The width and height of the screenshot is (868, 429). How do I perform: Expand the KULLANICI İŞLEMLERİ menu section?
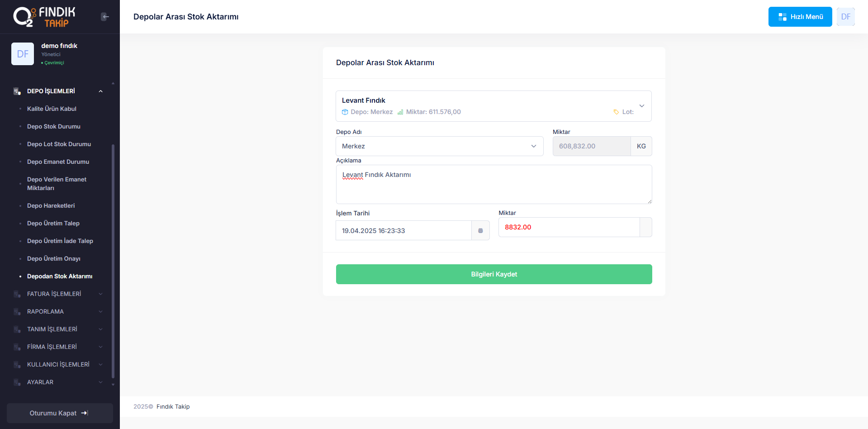(x=100, y=365)
